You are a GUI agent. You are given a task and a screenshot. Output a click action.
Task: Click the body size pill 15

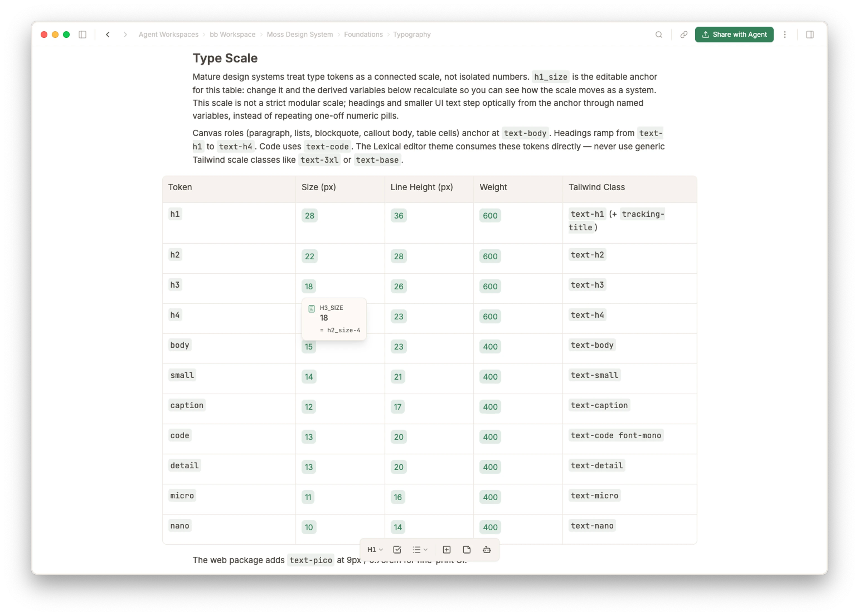309,346
